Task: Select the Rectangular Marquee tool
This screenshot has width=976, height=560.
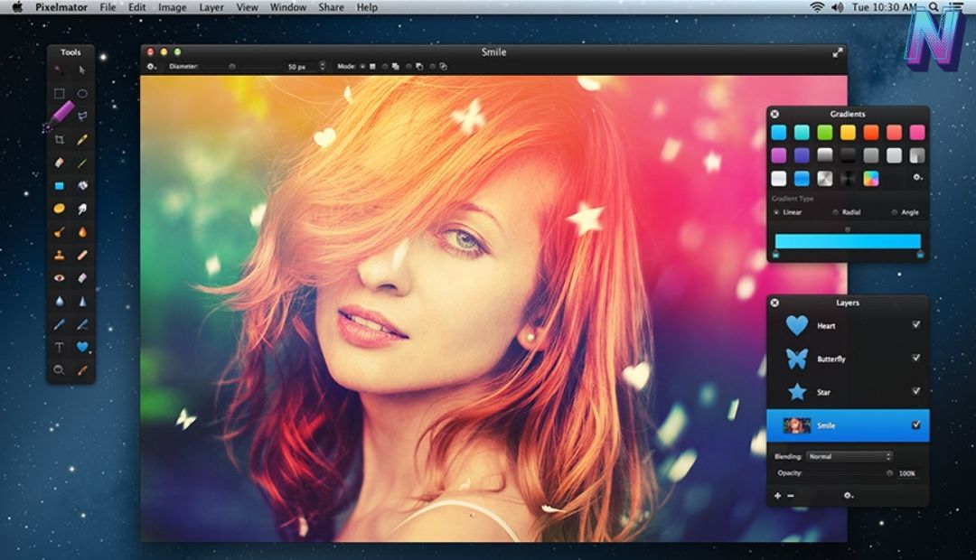Action: (x=59, y=93)
